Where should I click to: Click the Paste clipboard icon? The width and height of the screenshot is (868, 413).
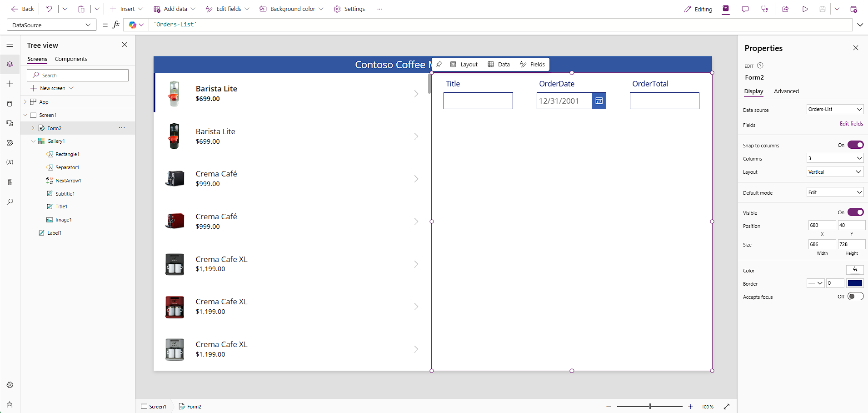pyautogui.click(x=81, y=9)
